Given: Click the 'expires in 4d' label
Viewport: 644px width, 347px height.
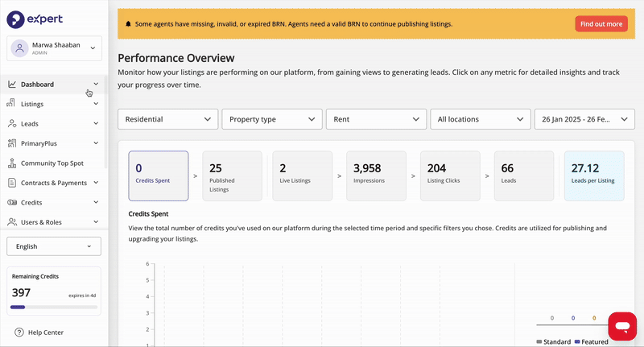Looking at the screenshot, I should [82, 295].
